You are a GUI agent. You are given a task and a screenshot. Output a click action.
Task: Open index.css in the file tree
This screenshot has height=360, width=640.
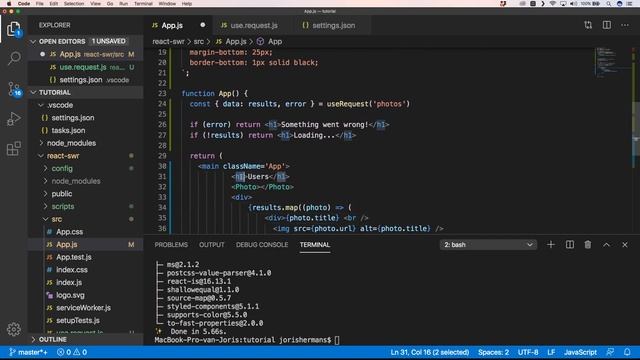(x=72, y=269)
